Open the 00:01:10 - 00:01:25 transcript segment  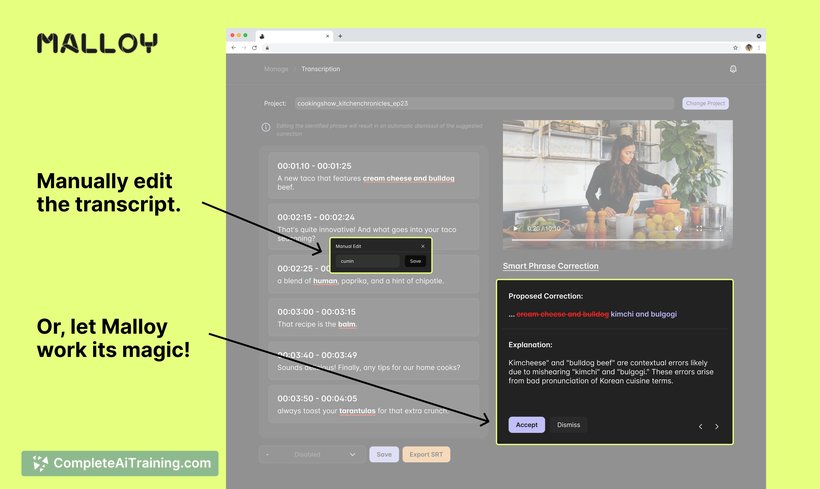tap(373, 176)
